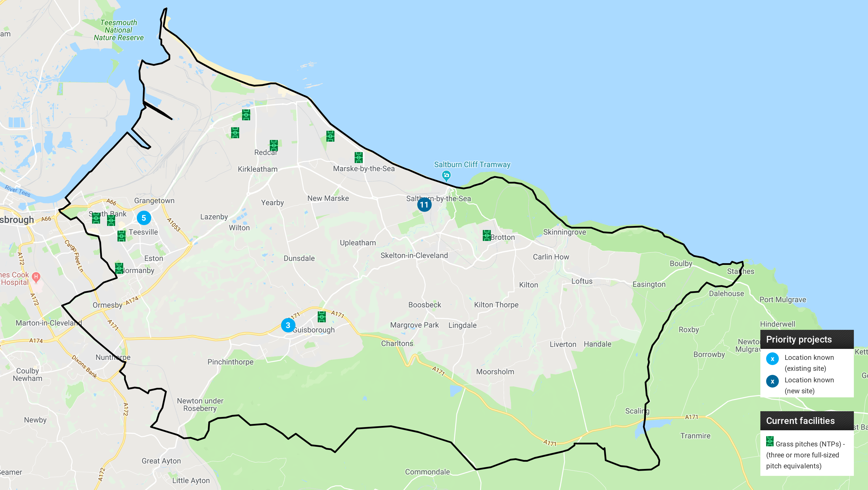The width and height of the screenshot is (868, 490).
Task: Click the Roxby place label
Action: click(x=689, y=330)
